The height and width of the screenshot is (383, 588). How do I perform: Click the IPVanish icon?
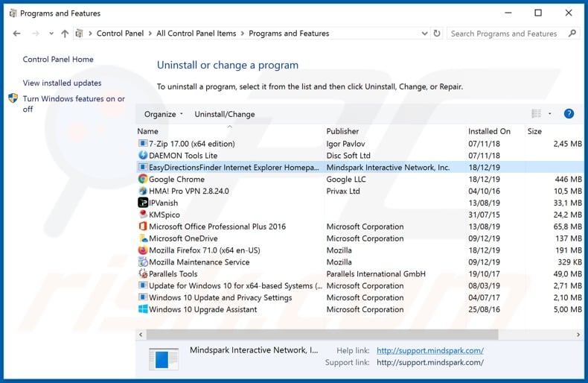coord(143,203)
